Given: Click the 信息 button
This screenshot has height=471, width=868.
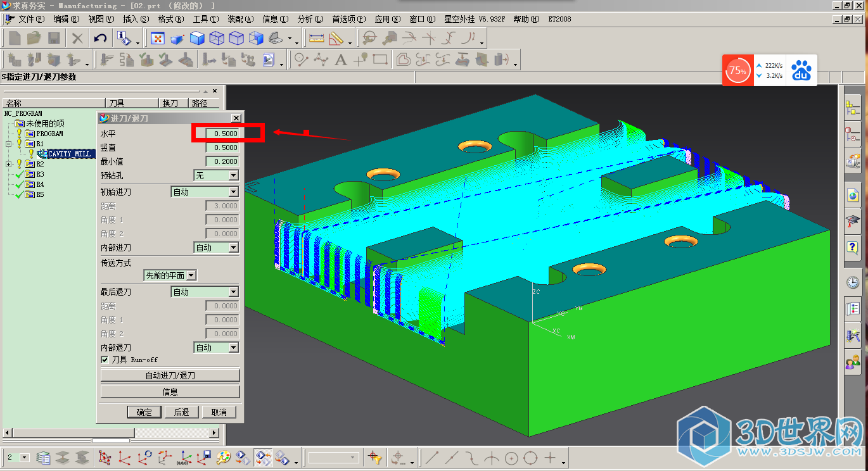Looking at the screenshot, I should (x=170, y=392).
